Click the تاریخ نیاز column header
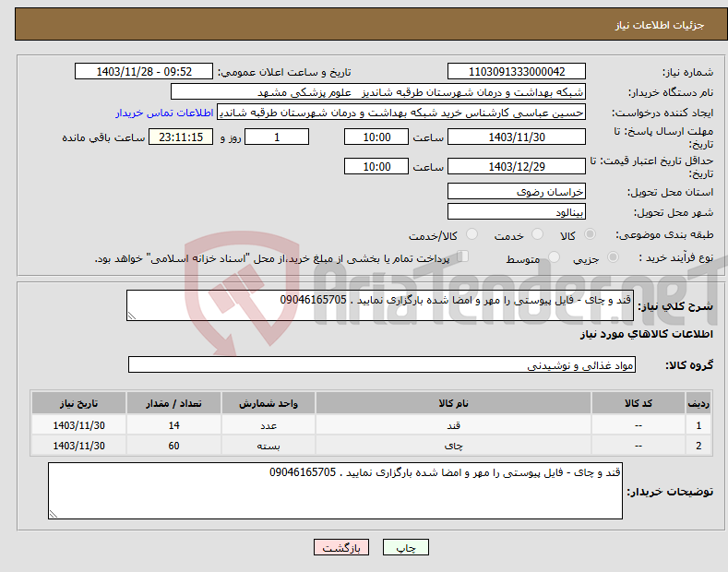728x572 pixels. point(79,403)
